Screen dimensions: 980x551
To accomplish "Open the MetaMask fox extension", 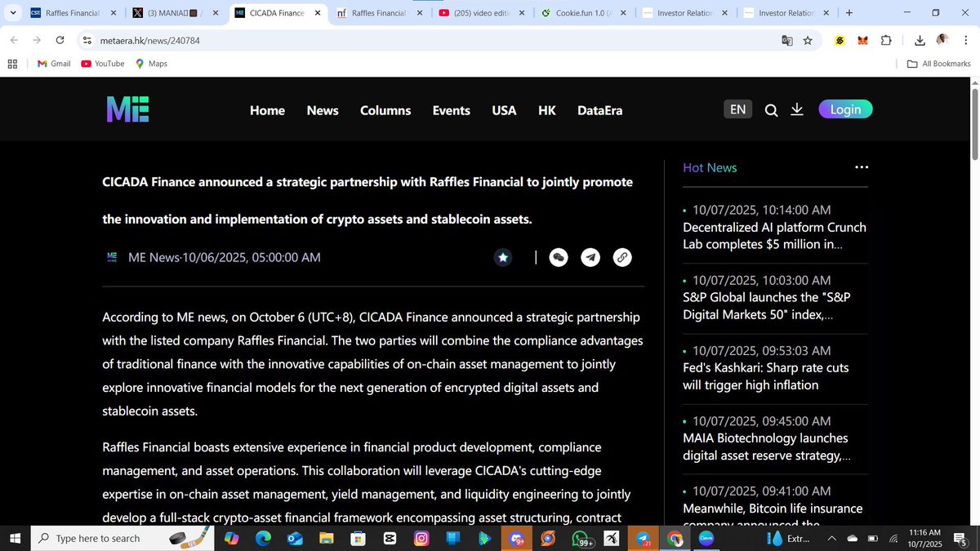I will (x=862, y=40).
